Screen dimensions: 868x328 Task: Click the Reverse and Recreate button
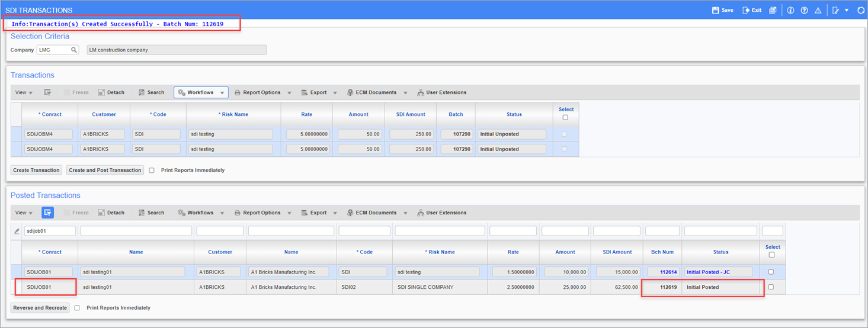(x=40, y=308)
